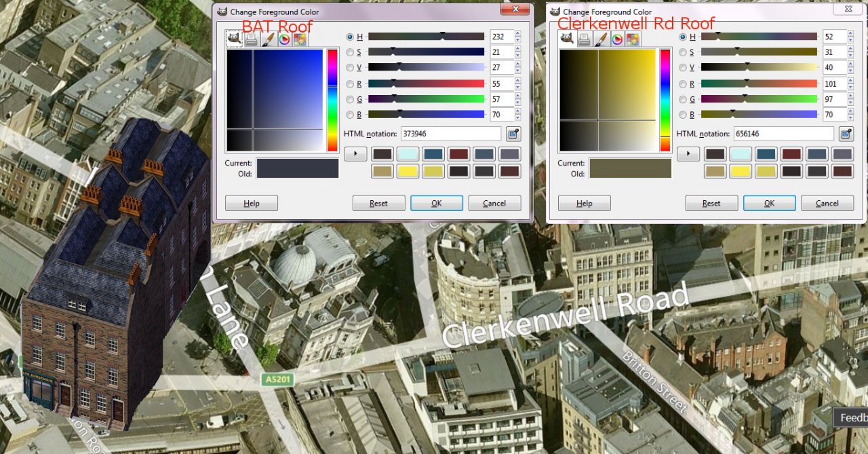Viewport: 868px width, 454px height.
Task: Pick the bright yellow history swatch in BAT dialog
Action: click(408, 171)
